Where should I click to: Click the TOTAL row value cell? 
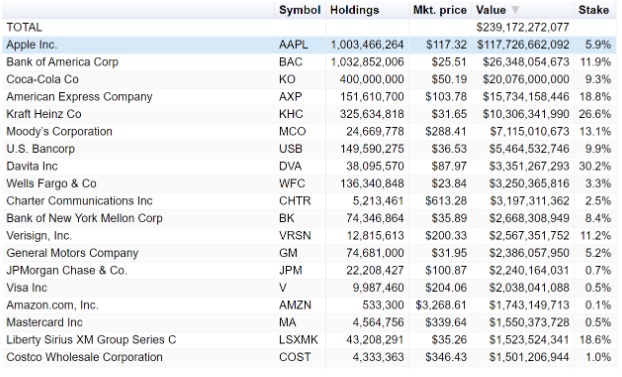522,27
